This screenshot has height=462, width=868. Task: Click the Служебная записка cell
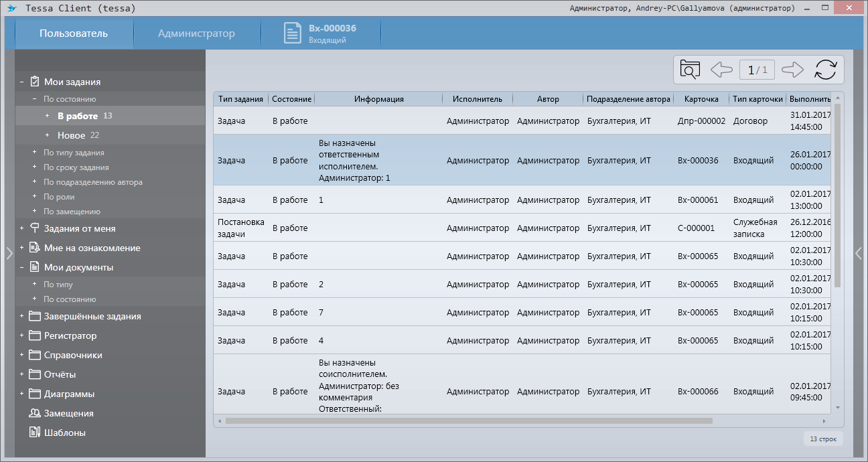coord(757,228)
